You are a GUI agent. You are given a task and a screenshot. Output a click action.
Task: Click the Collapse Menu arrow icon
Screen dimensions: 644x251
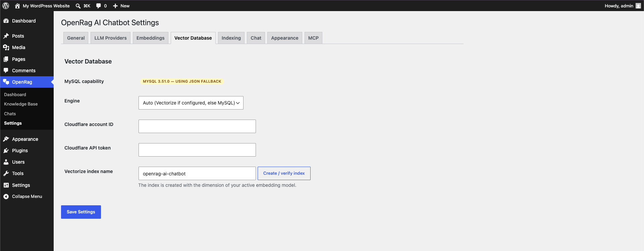(6, 197)
